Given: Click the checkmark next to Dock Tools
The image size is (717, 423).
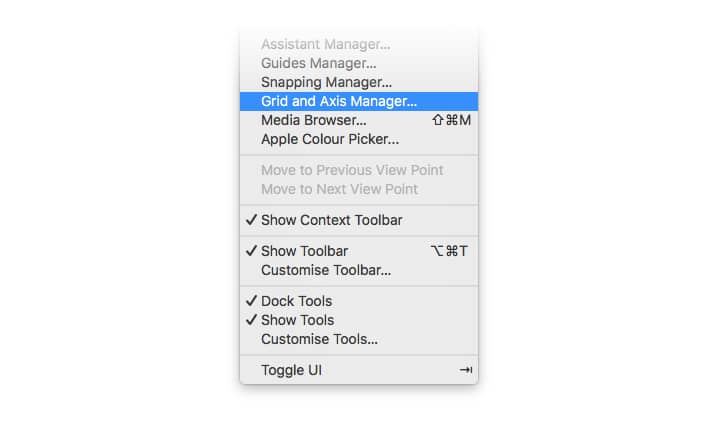Looking at the screenshot, I should tap(251, 300).
